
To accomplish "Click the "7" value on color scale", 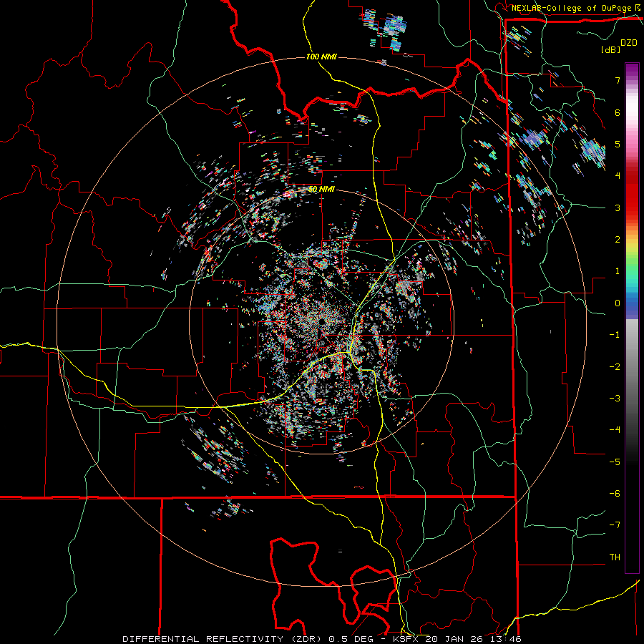I will click(618, 80).
